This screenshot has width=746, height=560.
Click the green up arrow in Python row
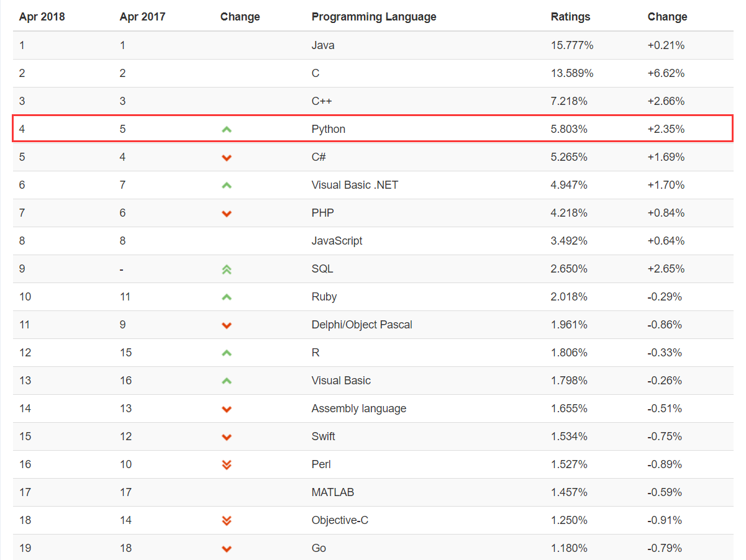coord(227,130)
